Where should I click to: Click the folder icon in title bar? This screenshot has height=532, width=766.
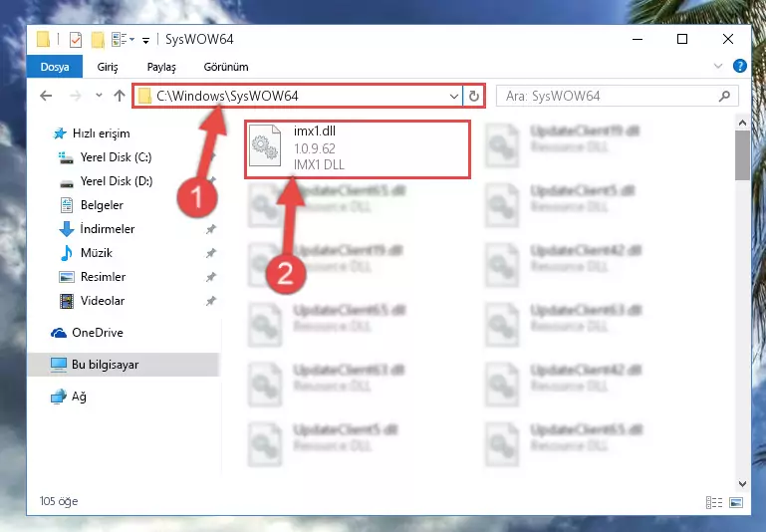[44, 39]
